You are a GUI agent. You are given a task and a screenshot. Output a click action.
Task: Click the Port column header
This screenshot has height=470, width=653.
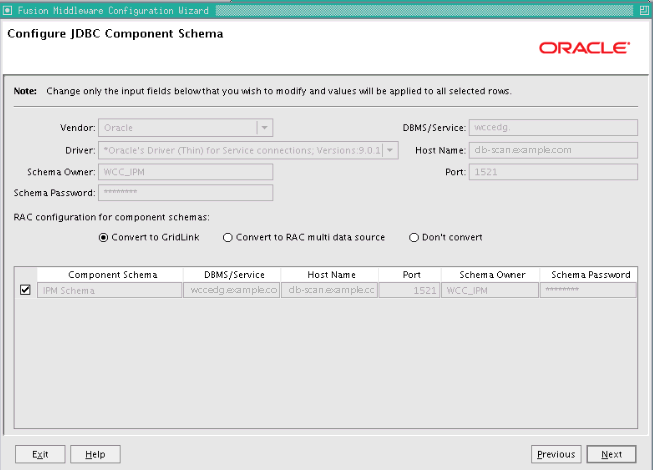410,275
